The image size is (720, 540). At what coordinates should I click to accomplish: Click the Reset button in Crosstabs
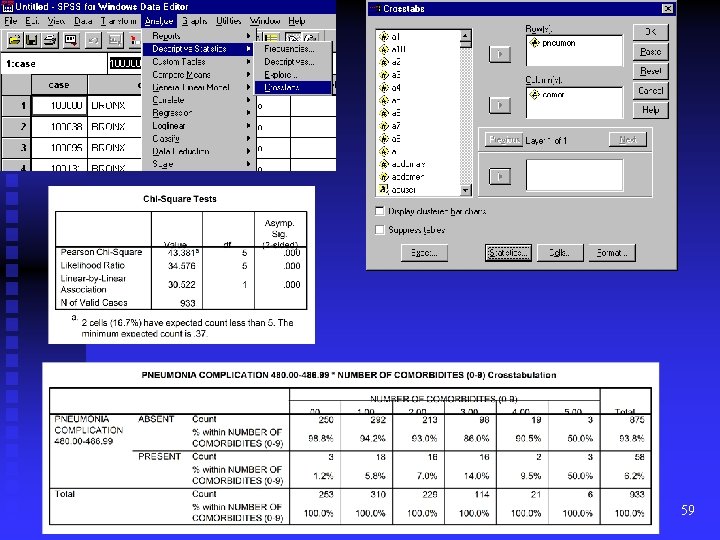click(x=650, y=71)
